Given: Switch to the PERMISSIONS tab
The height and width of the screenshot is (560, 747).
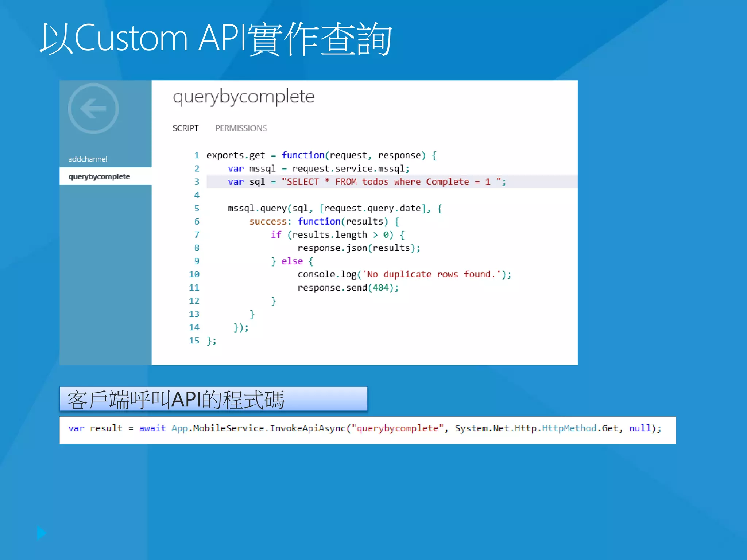Looking at the screenshot, I should pos(241,128).
